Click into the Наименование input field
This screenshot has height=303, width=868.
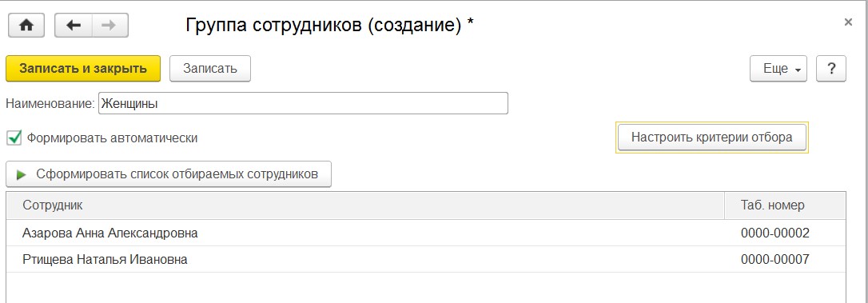coord(303,103)
